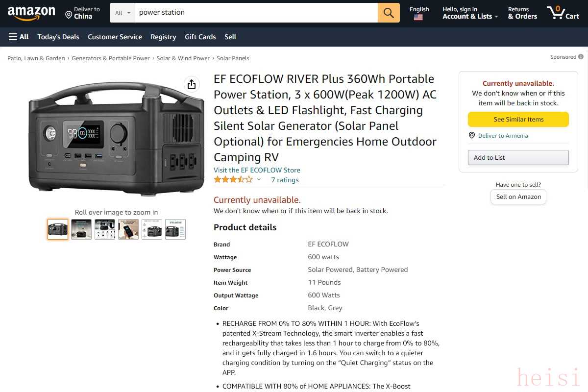The width and height of the screenshot is (588, 392).
Task: Go to Gift Cards menu item
Action: tap(200, 37)
